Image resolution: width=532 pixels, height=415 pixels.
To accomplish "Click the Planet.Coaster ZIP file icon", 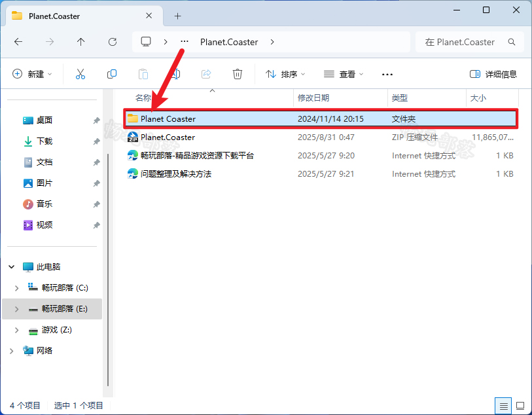I will [133, 137].
